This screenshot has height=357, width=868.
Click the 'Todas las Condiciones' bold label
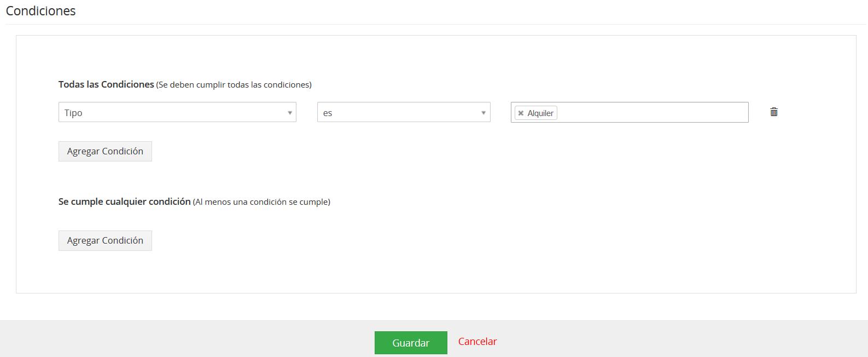click(106, 84)
